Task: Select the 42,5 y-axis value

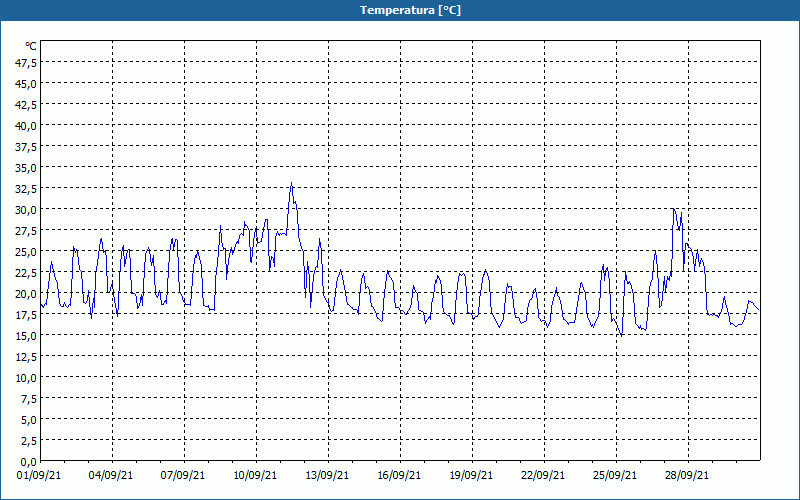Action: (27, 105)
